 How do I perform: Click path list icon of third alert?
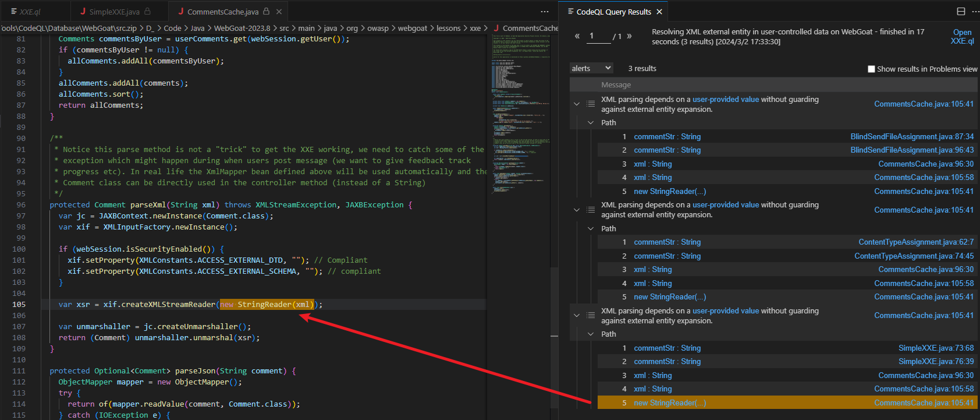click(591, 316)
